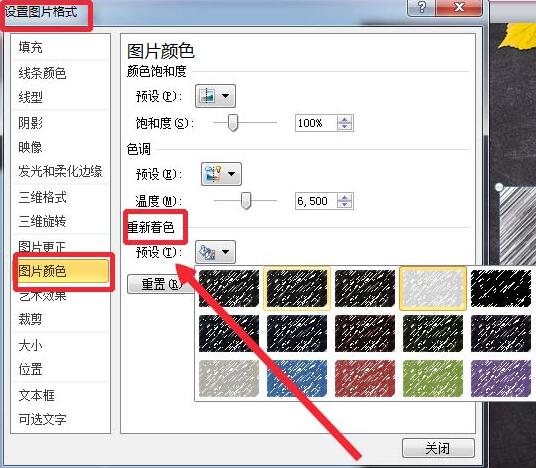Image resolution: width=536 pixels, height=468 pixels.
Task: Open the 可选文字 page
Action: [42, 419]
